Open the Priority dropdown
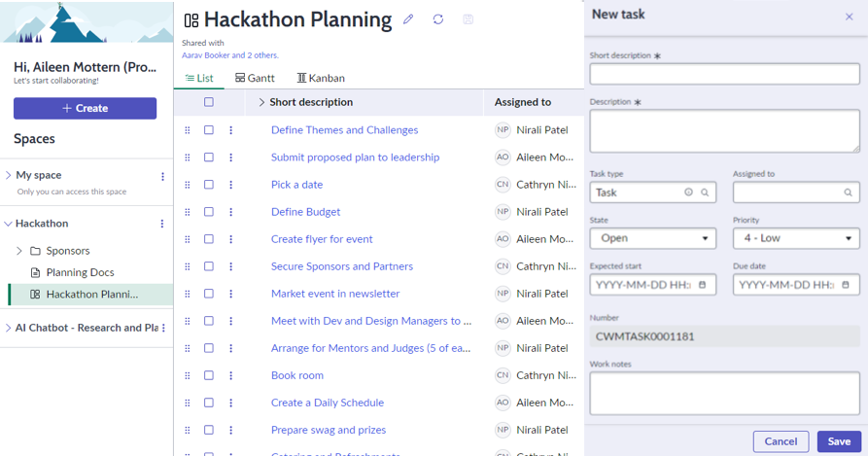Image resolution: width=868 pixels, height=456 pixels. pyautogui.click(x=796, y=238)
